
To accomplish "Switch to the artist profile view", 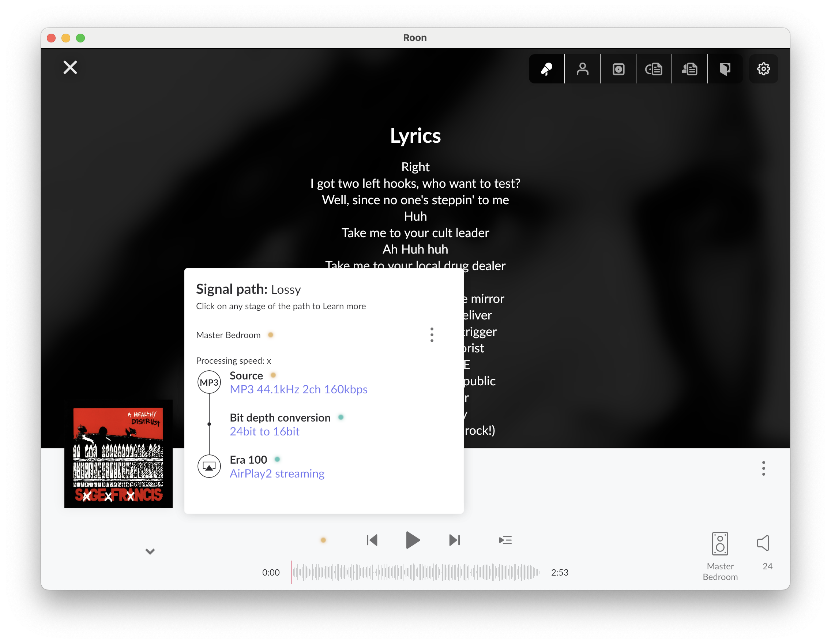I will (582, 69).
